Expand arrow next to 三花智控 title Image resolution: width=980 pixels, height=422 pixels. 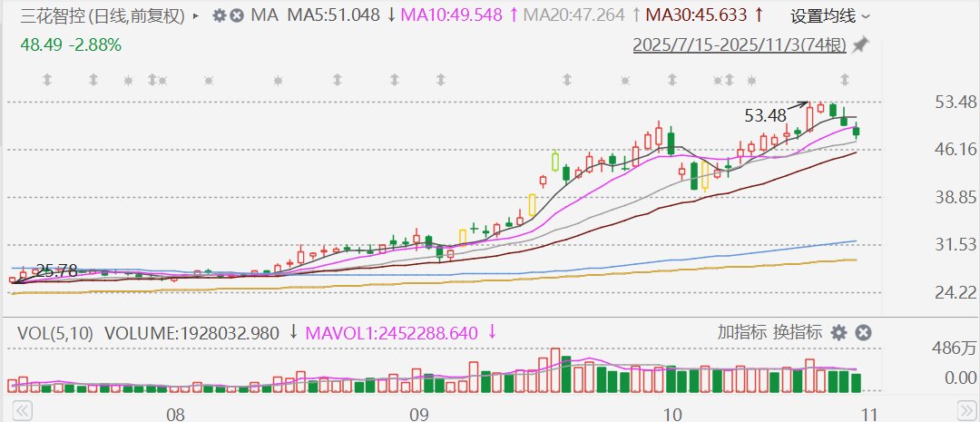pyautogui.click(x=196, y=16)
